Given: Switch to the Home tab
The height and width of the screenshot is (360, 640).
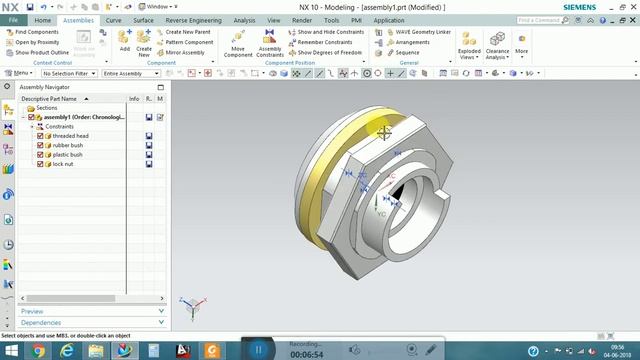Looking at the screenshot, I should pyautogui.click(x=42, y=20).
